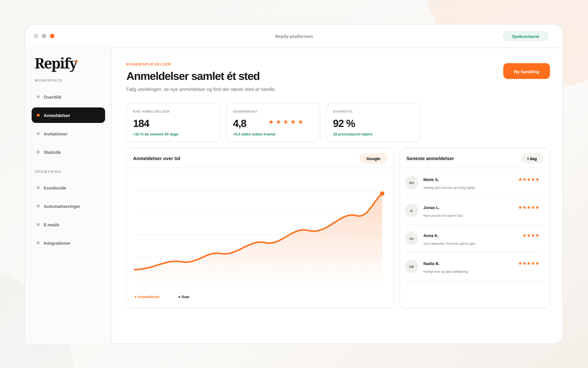This screenshot has width=588, height=368.
Task: Click Nadia B.'s five-star rating
Action: tap(528, 263)
